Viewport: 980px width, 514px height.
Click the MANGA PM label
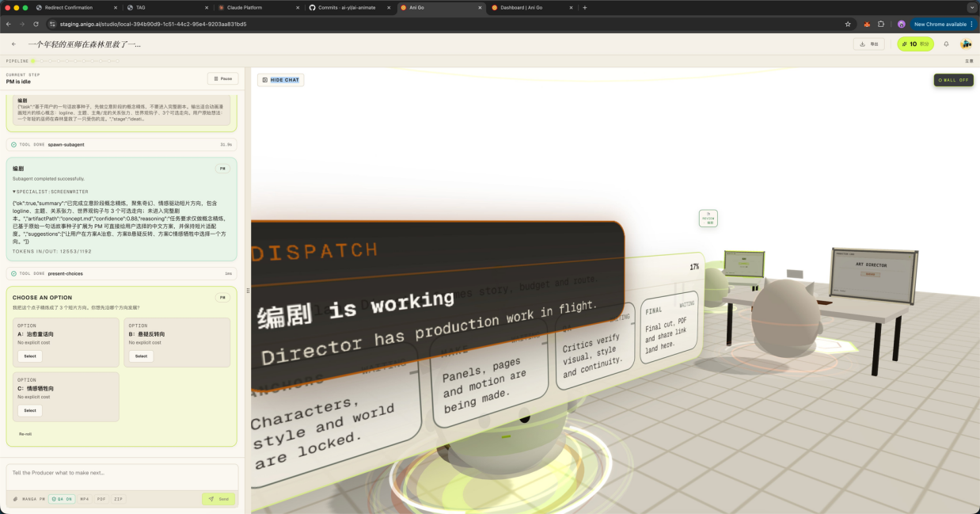pos(33,499)
